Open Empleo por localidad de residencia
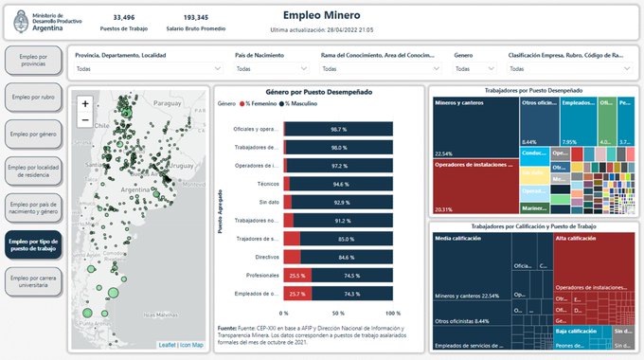The image size is (644, 360). coord(33,171)
